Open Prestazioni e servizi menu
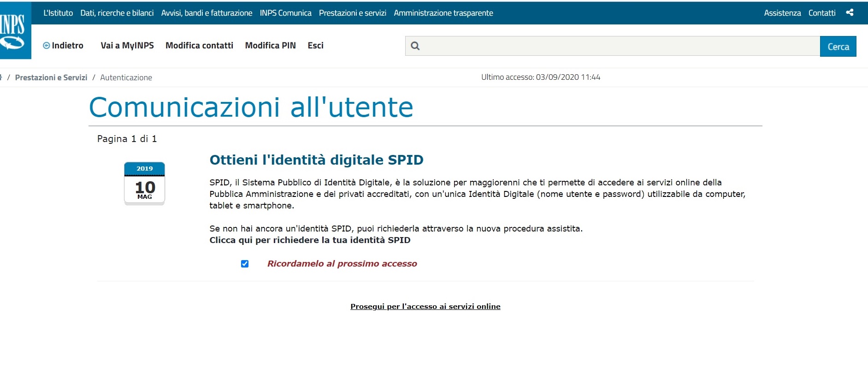This screenshot has width=868, height=392. (353, 13)
